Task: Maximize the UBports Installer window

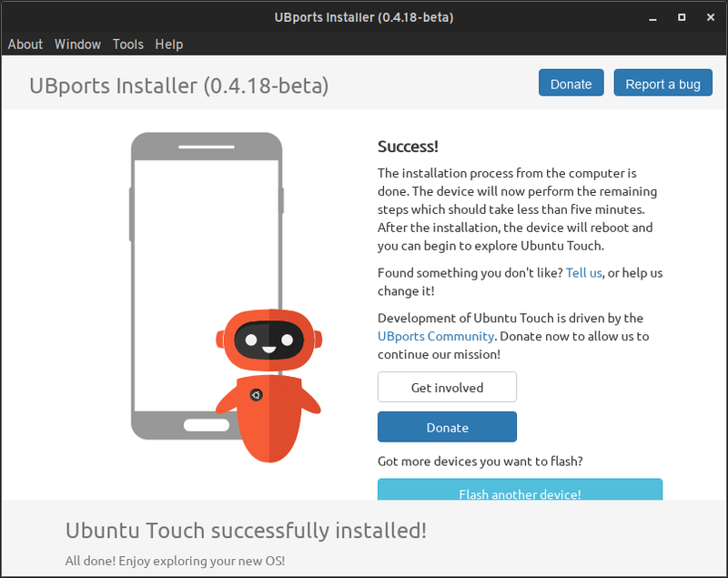Action: [682, 17]
